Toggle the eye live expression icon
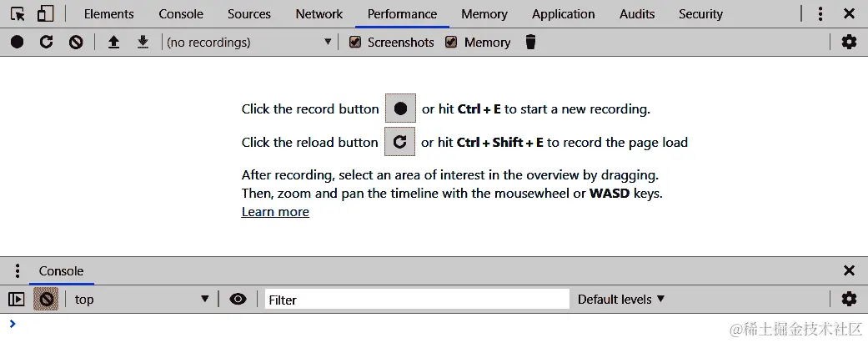The width and height of the screenshot is (868, 343). [x=238, y=299]
